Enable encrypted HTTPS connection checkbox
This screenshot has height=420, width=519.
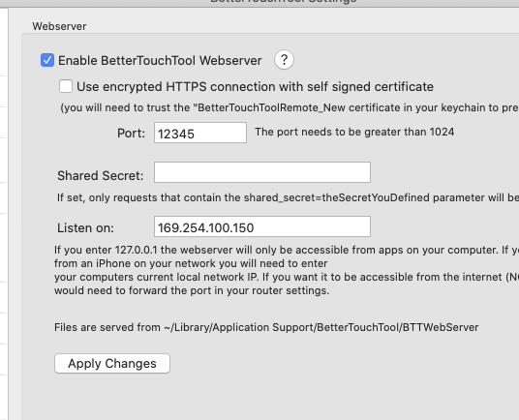[66, 86]
